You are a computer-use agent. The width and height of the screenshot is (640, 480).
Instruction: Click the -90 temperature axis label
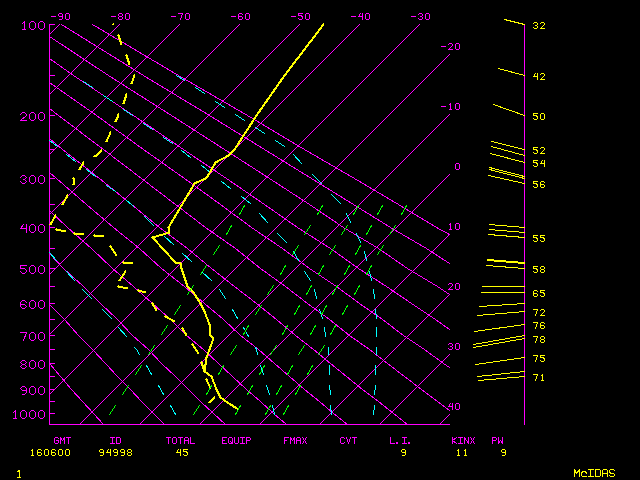[60, 16]
